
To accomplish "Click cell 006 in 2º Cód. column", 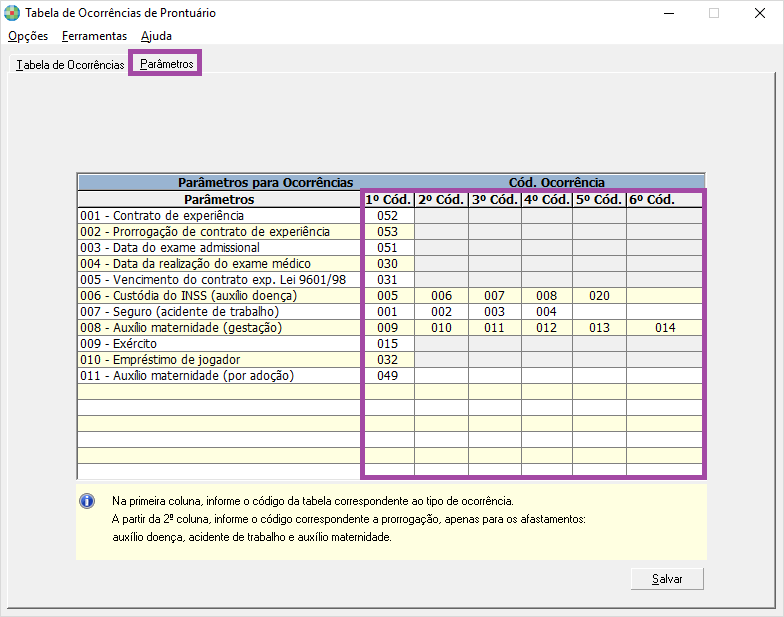I will click(x=442, y=296).
